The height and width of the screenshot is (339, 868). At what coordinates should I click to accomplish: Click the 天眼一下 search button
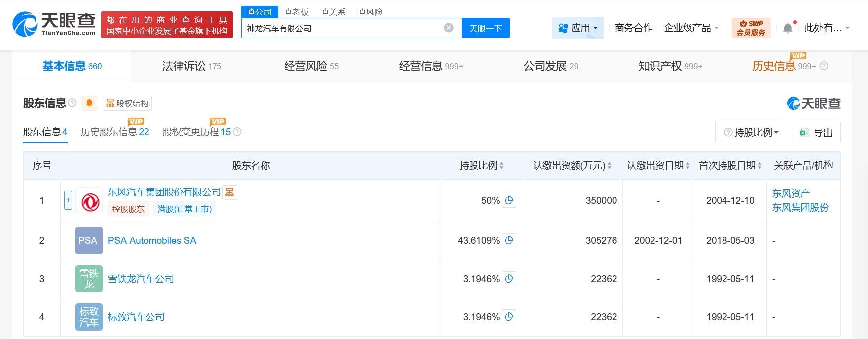[485, 28]
